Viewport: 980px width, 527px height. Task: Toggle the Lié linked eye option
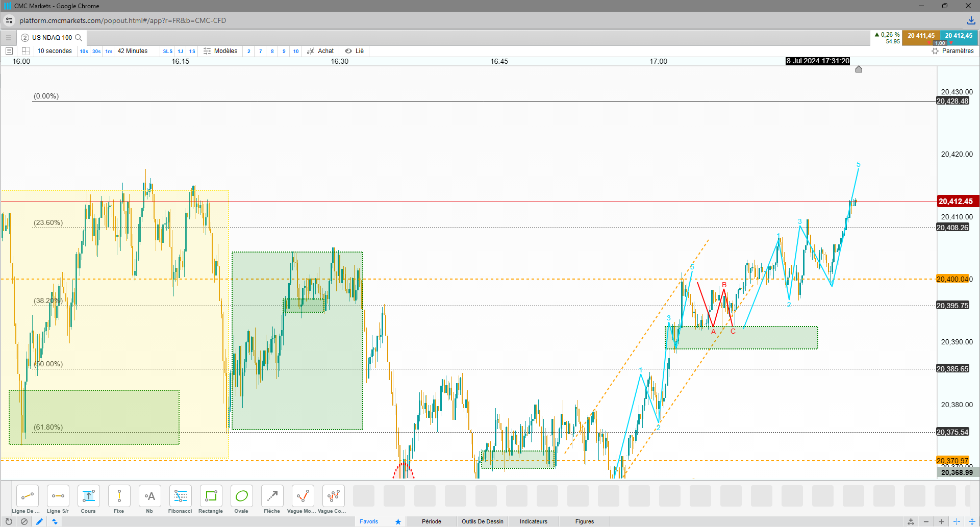coord(354,51)
